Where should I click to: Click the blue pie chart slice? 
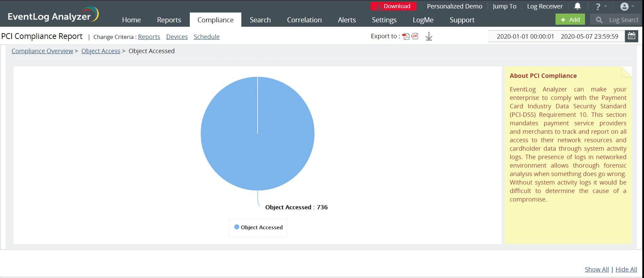(x=258, y=133)
